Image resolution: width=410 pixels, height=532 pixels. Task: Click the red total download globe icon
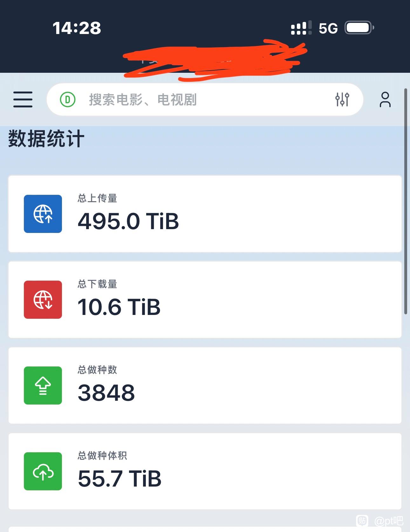[x=43, y=300]
